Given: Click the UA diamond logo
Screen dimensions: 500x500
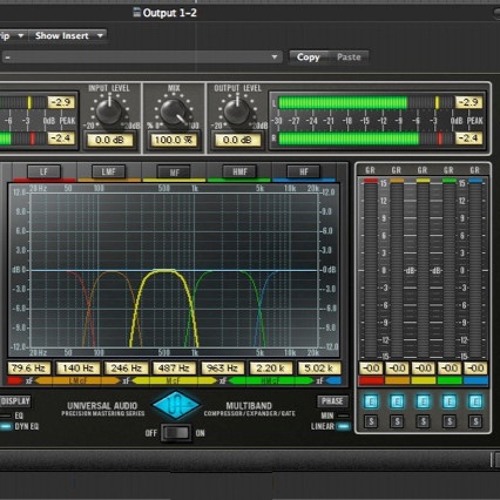Looking at the screenshot, I should click(x=176, y=405).
